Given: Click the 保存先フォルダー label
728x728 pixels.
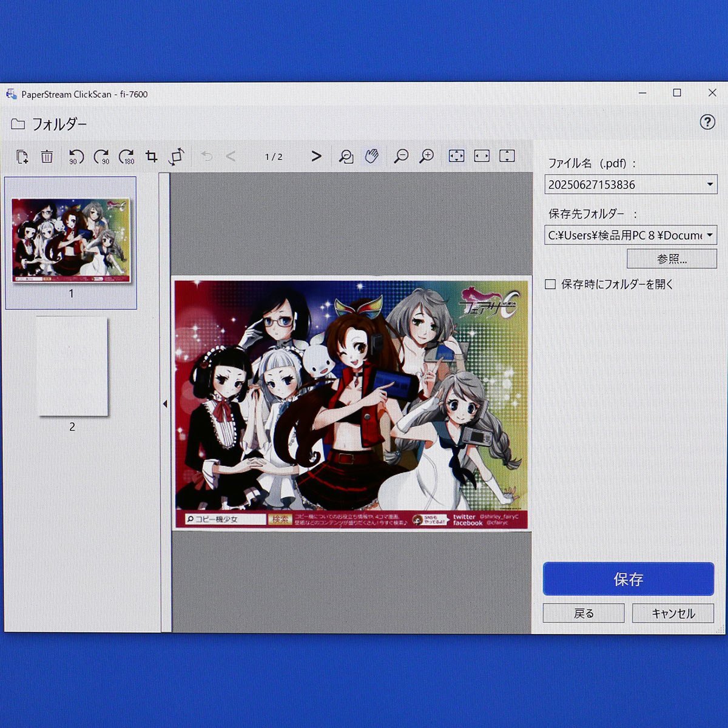Looking at the screenshot, I should click(593, 214).
